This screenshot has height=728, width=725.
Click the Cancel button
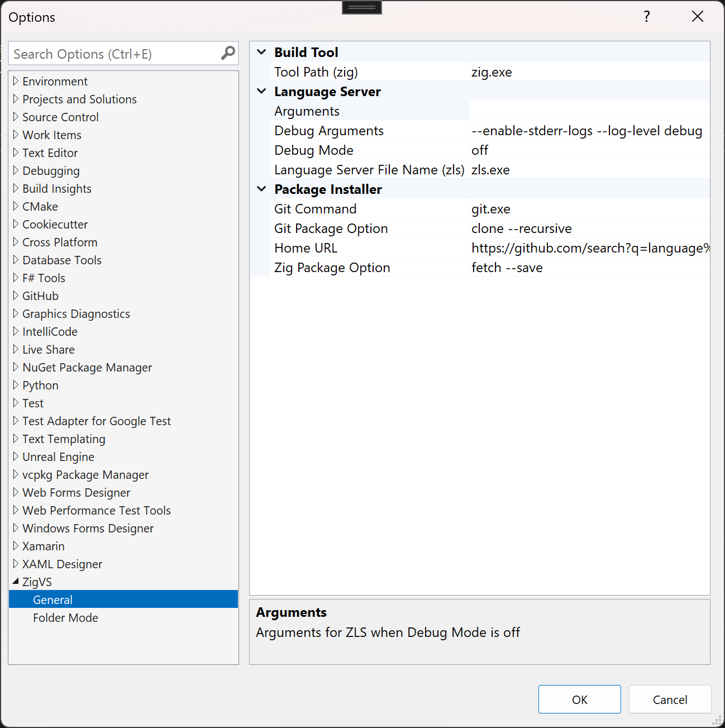tap(670, 700)
